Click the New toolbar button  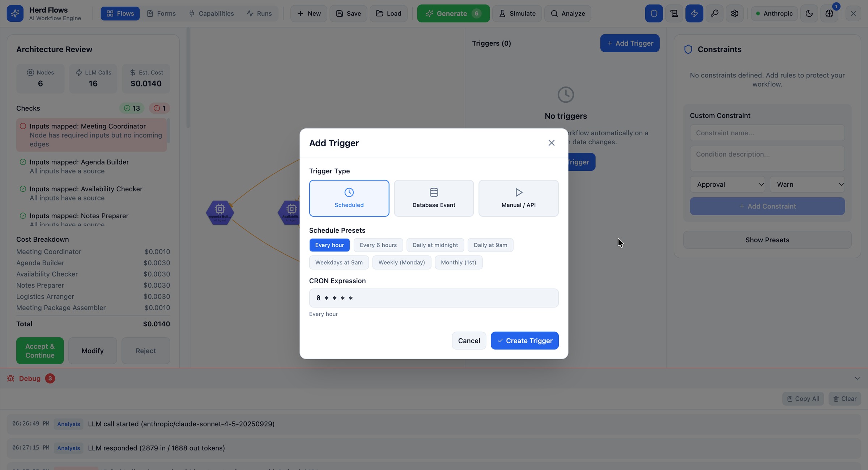pyautogui.click(x=309, y=13)
